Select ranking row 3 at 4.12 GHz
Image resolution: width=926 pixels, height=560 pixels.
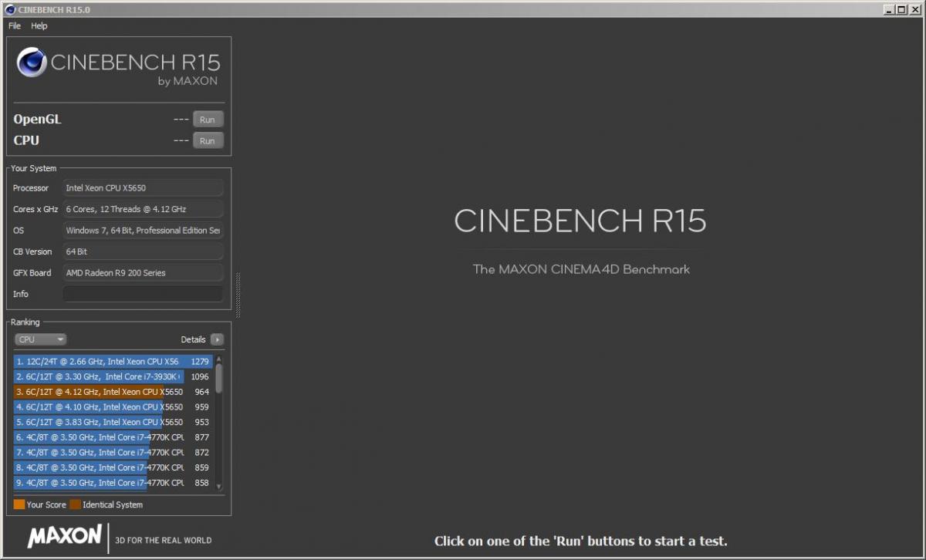[x=113, y=392]
